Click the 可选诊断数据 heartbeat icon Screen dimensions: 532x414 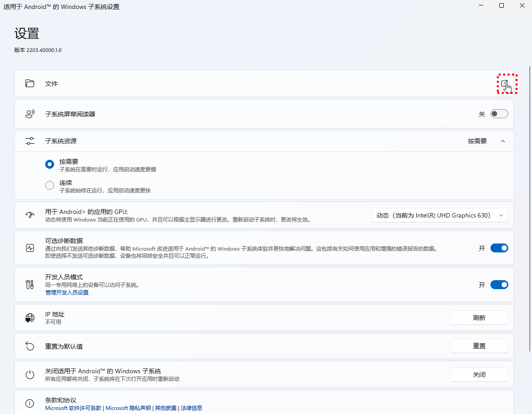[x=30, y=248]
